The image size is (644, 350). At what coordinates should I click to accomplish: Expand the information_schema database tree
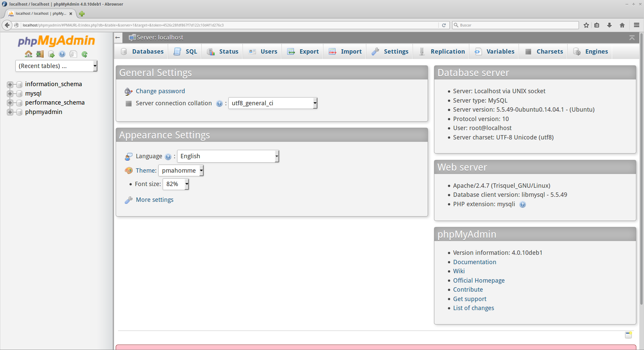pos(10,84)
